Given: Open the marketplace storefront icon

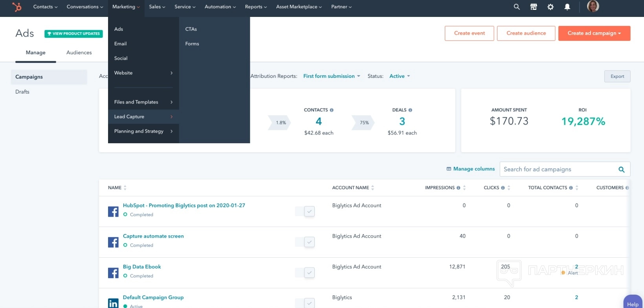Looking at the screenshot, I should 534,7.
